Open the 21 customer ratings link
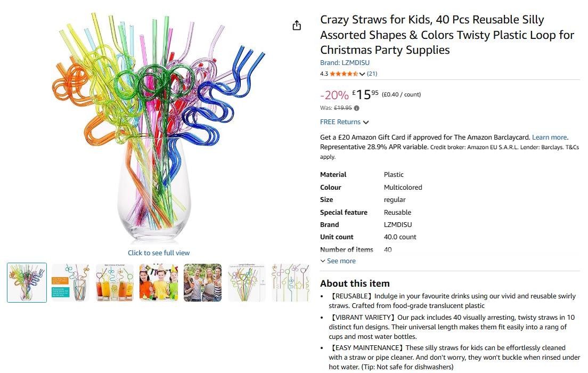 [372, 74]
